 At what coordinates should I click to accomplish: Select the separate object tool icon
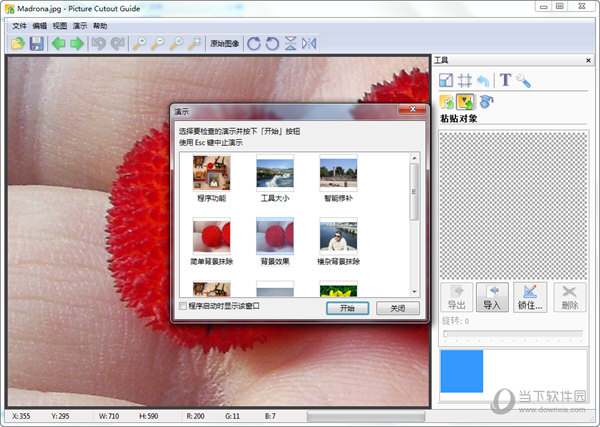click(x=447, y=102)
